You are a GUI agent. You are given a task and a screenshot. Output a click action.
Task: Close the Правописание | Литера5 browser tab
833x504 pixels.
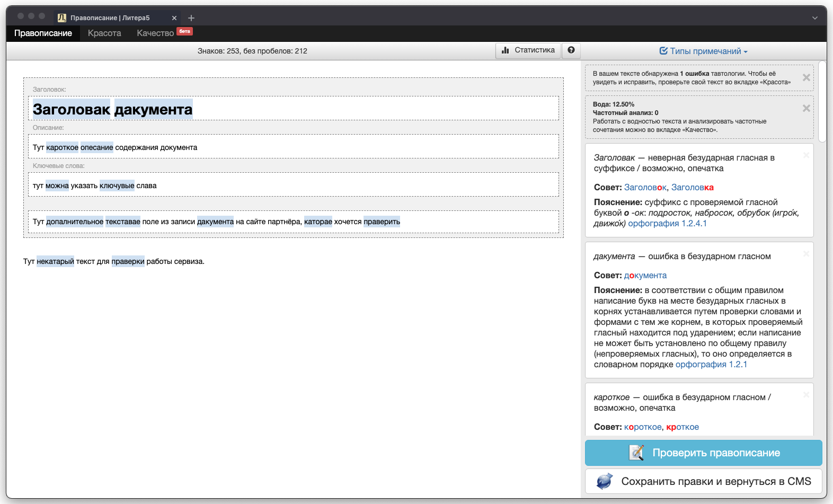click(174, 18)
